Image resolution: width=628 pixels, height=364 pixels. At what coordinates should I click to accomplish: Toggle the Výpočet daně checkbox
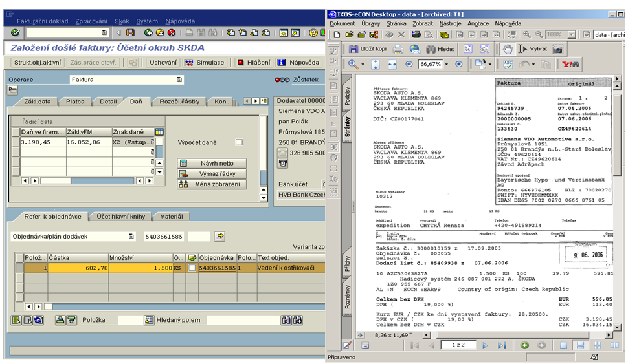(239, 142)
